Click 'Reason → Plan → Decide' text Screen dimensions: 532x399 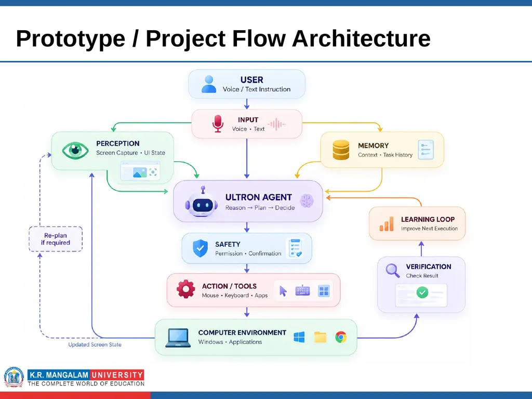coord(260,208)
